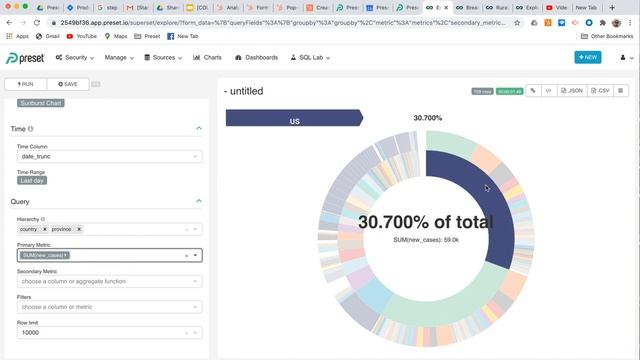Run the query with the RUN button
The width and height of the screenshot is (640, 360).
click(x=26, y=84)
